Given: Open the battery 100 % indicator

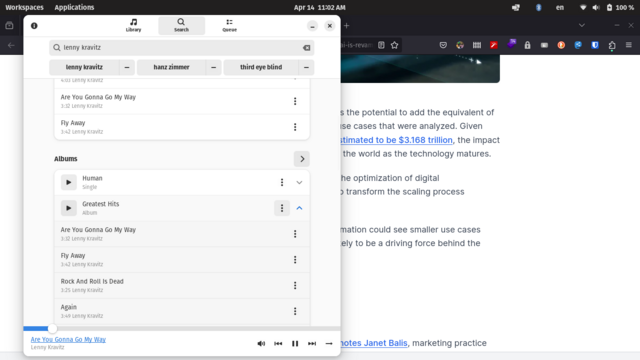Looking at the screenshot, I should coord(620,7).
